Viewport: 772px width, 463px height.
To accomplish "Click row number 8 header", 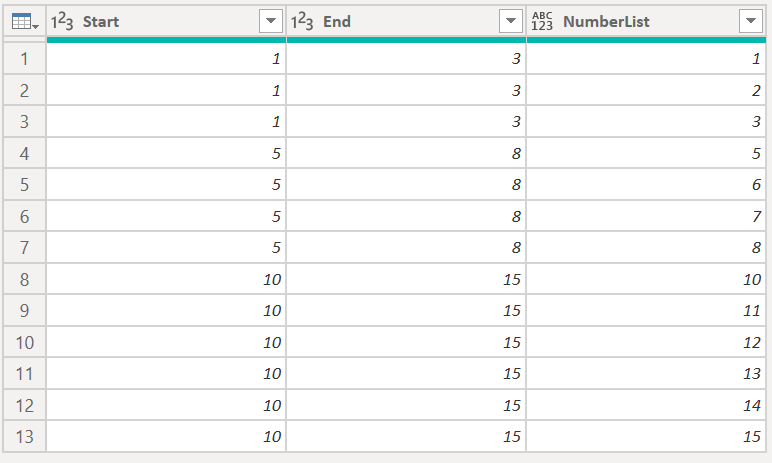I will point(24,279).
